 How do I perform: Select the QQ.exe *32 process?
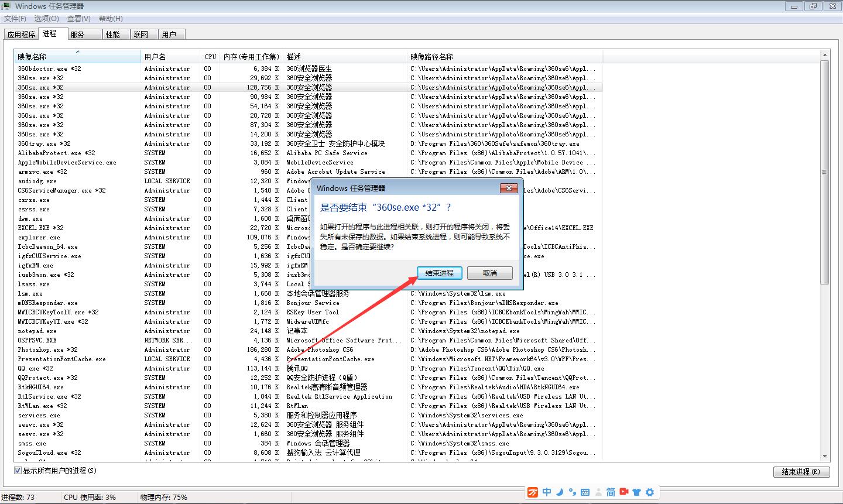click(309, 368)
